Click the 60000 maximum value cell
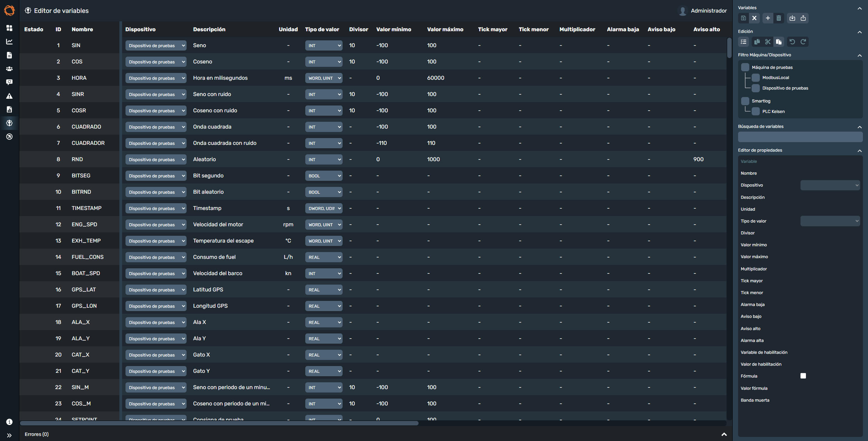This screenshot has width=868, height=441. point(436,78)
